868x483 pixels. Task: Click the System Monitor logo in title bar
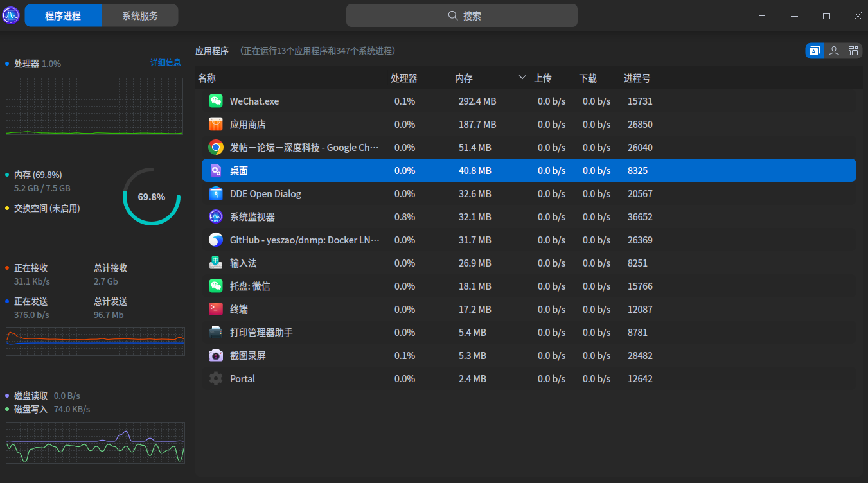(x=11, y=15)
